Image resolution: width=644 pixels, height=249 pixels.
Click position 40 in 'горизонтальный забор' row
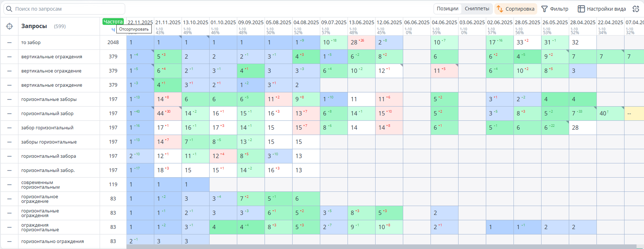(603, 114)
